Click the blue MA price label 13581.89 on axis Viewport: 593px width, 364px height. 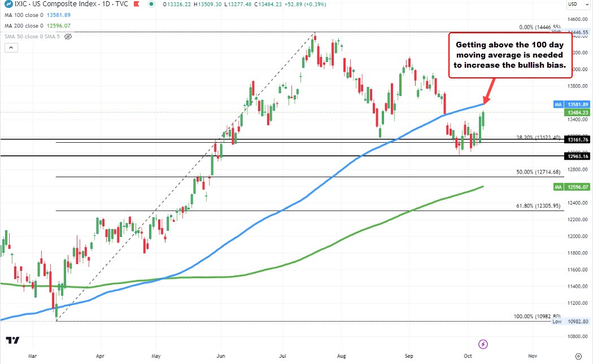(578, 104)
